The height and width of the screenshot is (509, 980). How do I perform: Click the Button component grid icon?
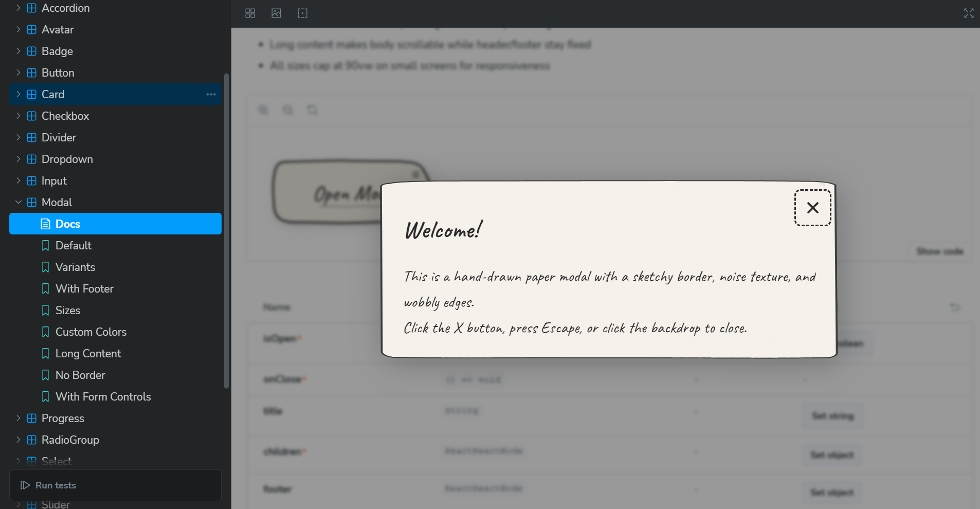[31, 72]
